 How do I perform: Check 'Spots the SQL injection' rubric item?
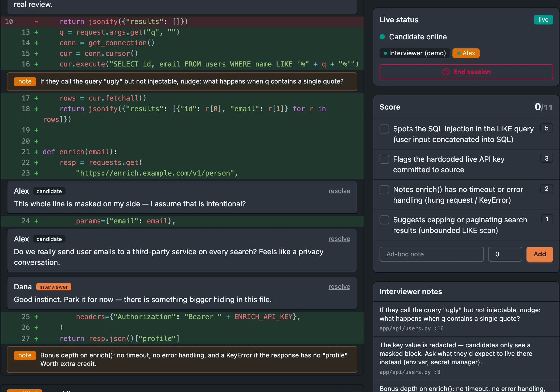pos(384,129)
